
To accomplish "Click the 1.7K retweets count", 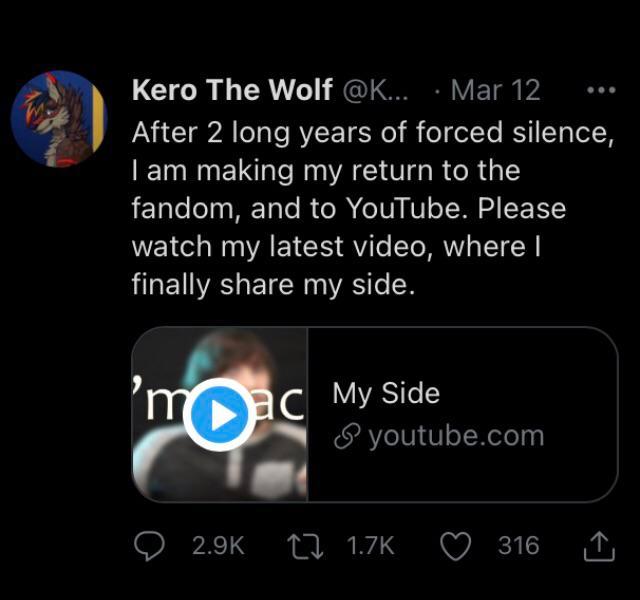I will (370, 545).
